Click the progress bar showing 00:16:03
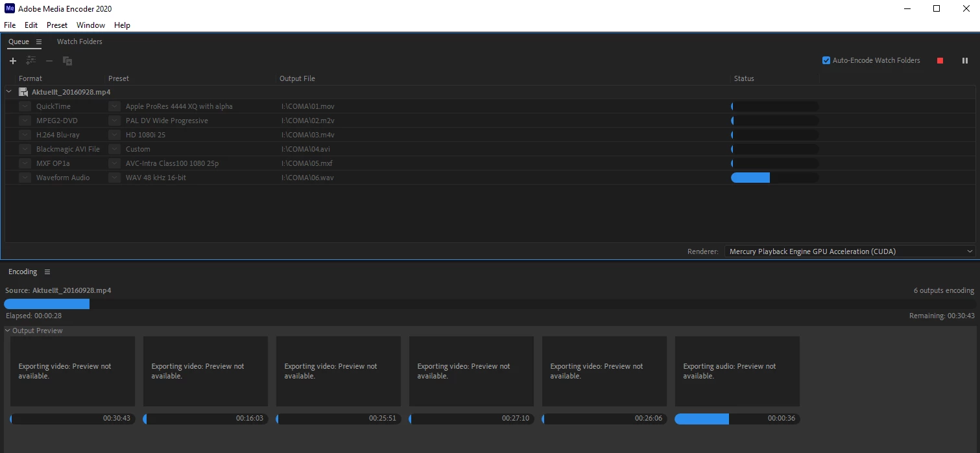980x453 pixels. [205, 419]
